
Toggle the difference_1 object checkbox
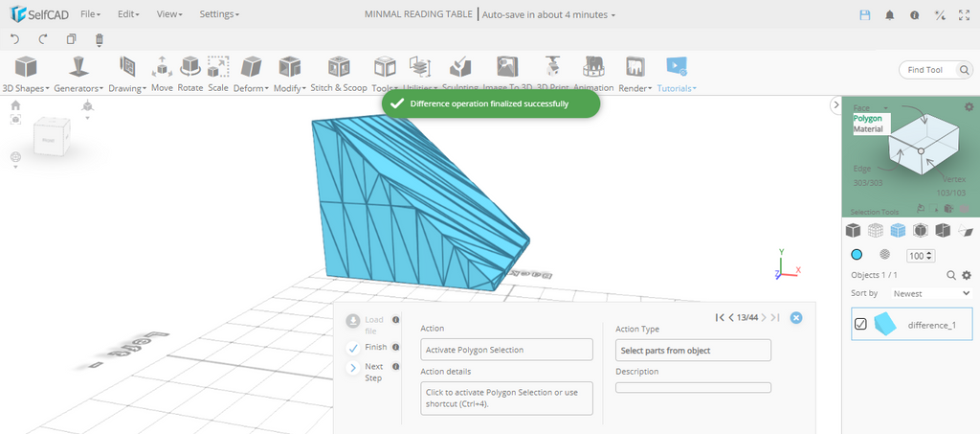[860, 324]
